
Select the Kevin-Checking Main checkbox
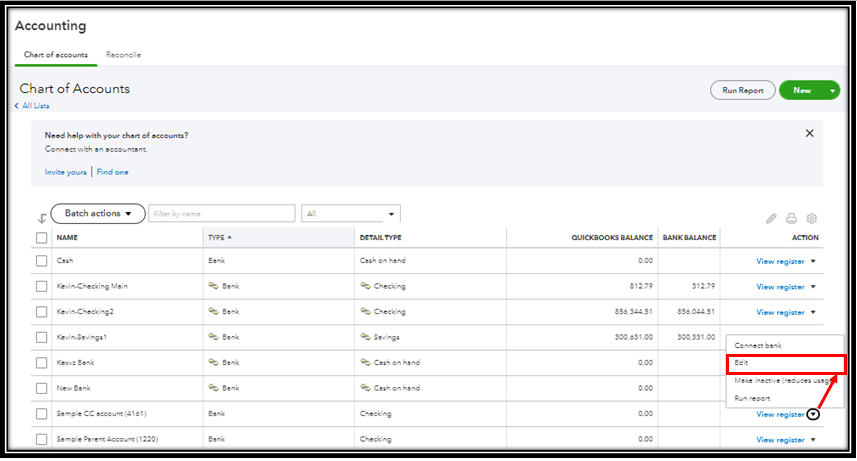42,286
